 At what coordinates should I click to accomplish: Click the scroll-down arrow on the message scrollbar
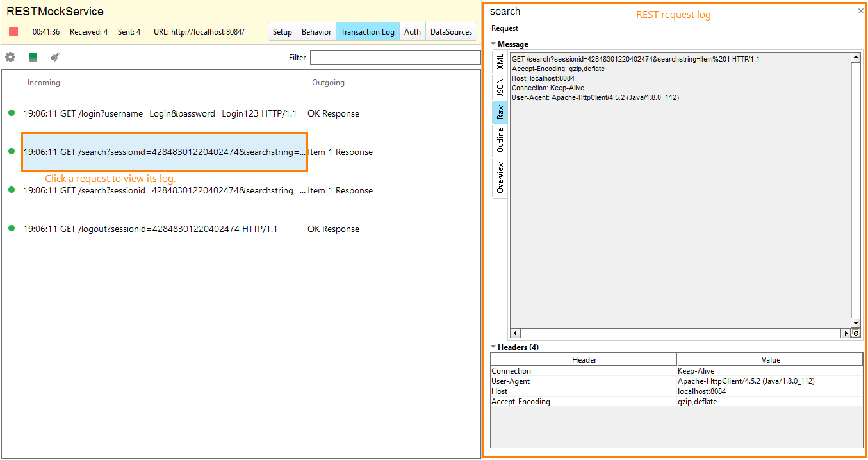click(856, 323)
